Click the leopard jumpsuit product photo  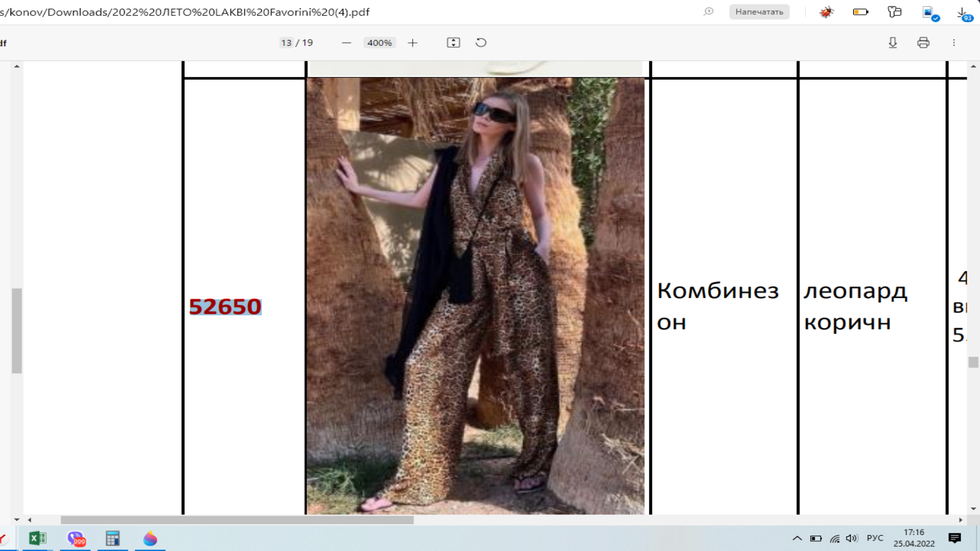pos(475,296)
